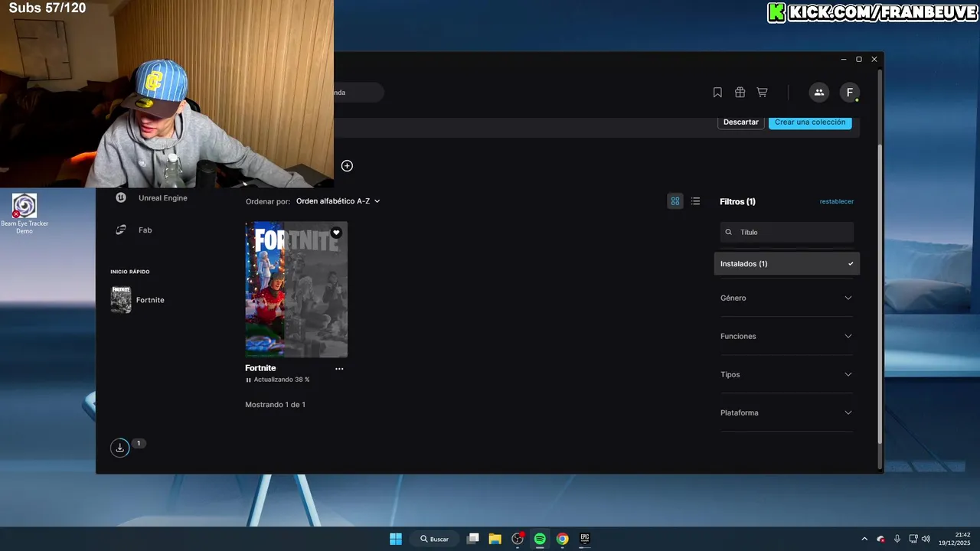Open the wishlist bookmark icon

pyautogui.click(x=717, y=93)
